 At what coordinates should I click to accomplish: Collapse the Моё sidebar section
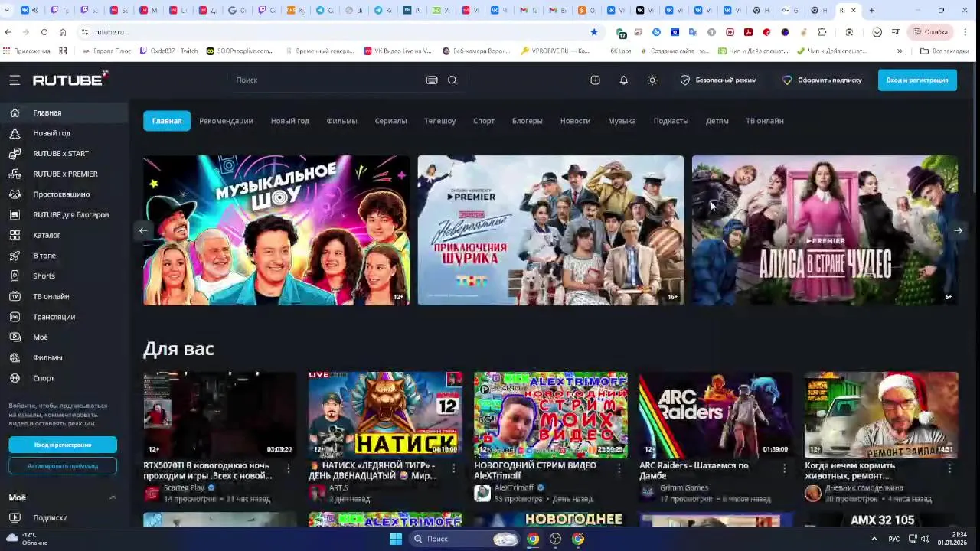click(113, 497)
